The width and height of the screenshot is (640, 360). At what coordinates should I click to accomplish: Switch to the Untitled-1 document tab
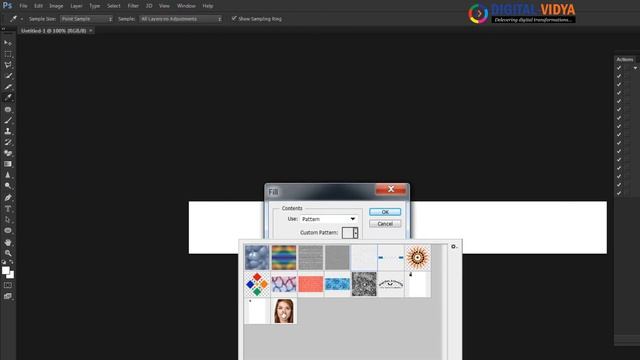pyautogui.click(x=53, y=31)
